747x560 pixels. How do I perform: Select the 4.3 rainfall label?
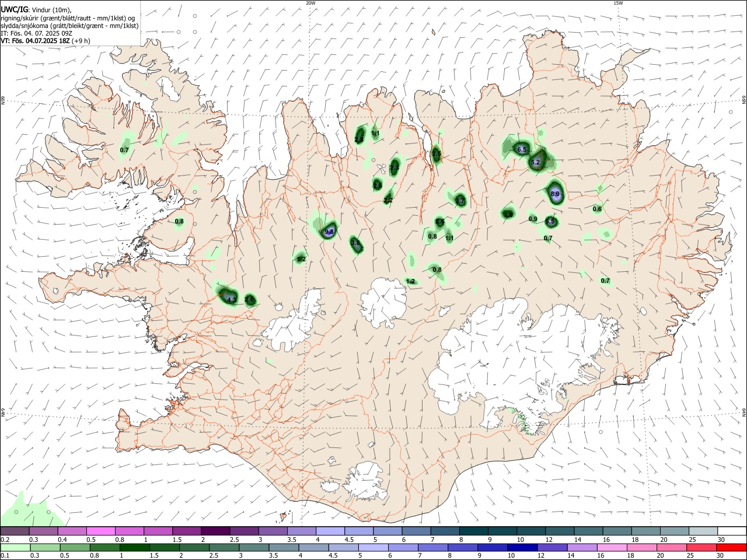pos(232,300)
